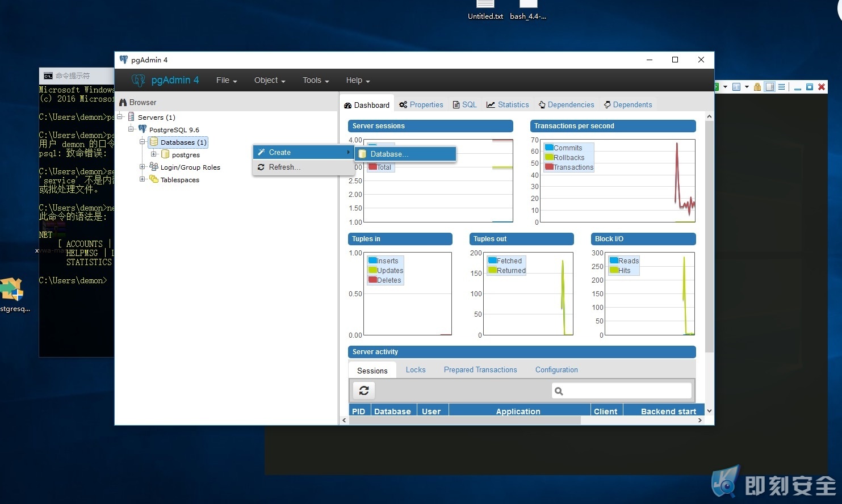Click the Rollbacks legend color swatch
Screen dimensions: 842x504
549,157
